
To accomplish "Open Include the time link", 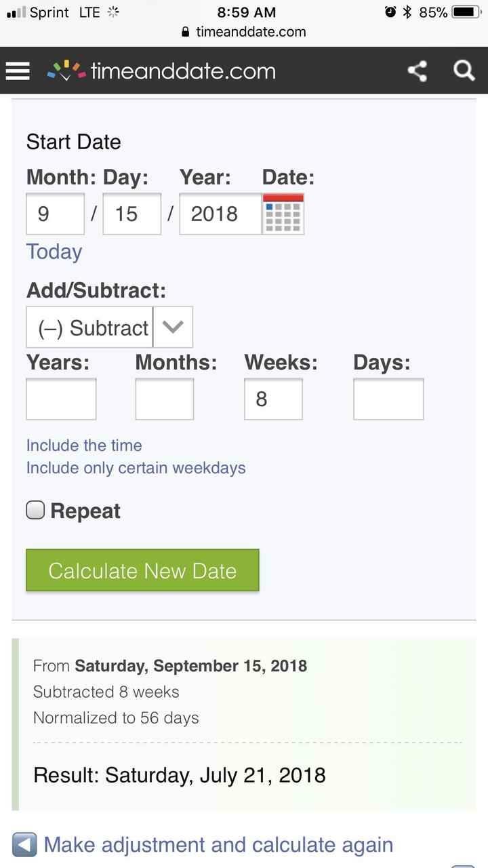I will pyautogui.click(x=84, y=446).
